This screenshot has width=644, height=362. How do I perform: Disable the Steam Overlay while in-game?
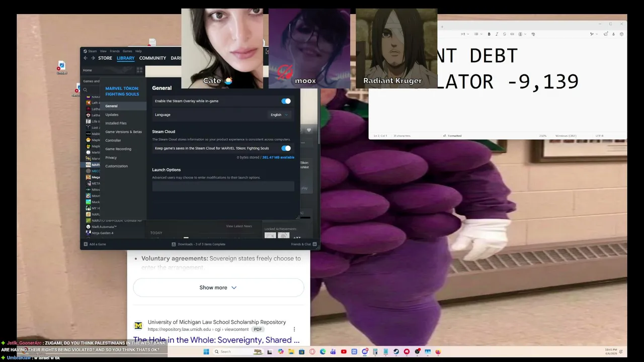[x=286, y=101]
